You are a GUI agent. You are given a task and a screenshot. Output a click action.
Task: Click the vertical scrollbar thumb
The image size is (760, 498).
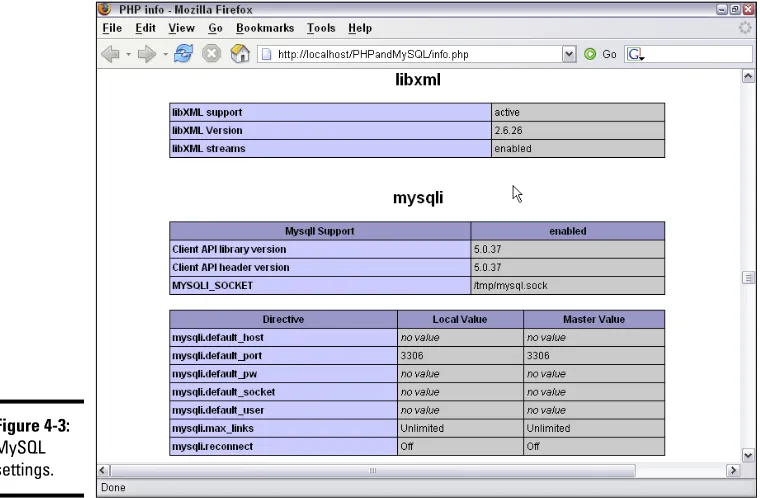coord(748,278)
